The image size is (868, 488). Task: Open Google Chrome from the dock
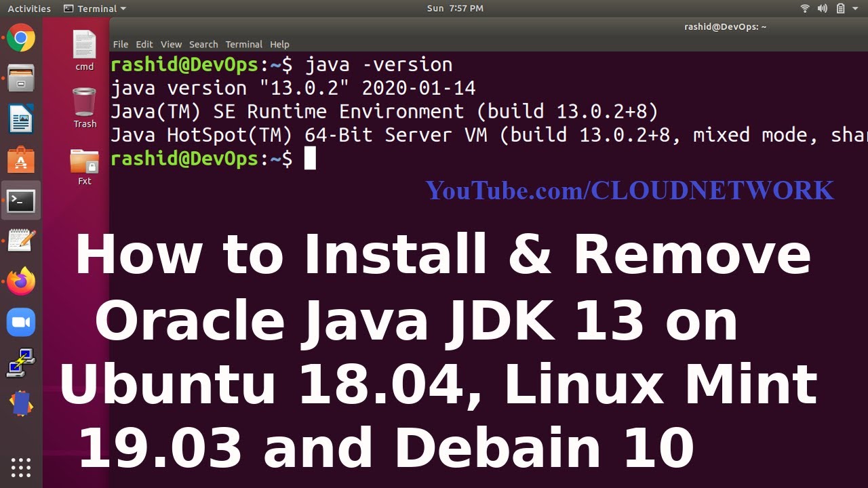(x=21, y=38)
